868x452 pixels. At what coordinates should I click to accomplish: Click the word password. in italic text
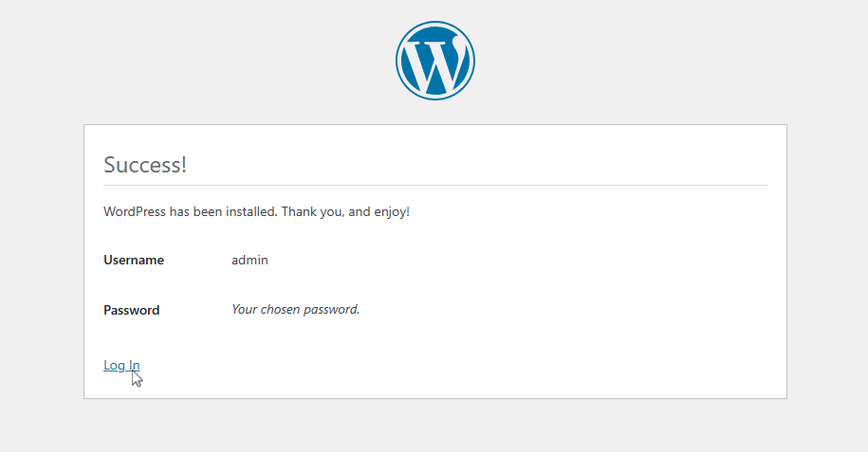(x=332, y=310)
